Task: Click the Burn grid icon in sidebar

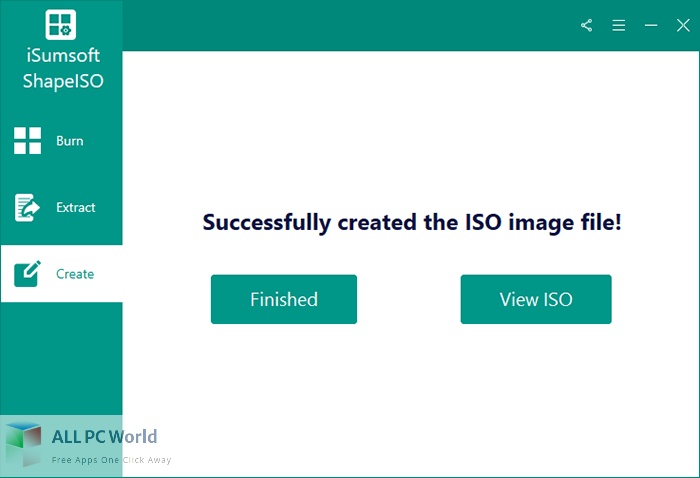Action: pos(28,141)
